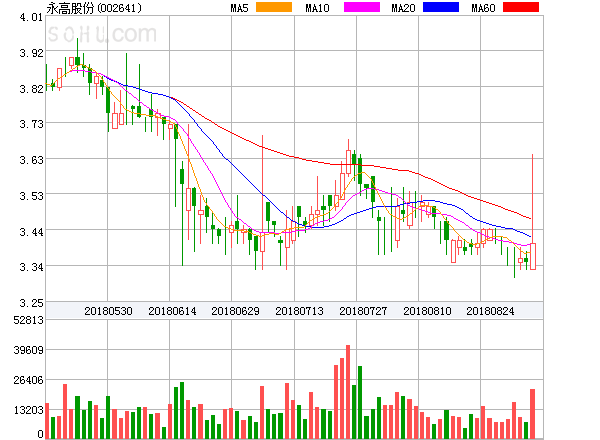Screen dimensions: 600x440
Task: Click the 20180629 date label
Action: (x=235, y=311)
